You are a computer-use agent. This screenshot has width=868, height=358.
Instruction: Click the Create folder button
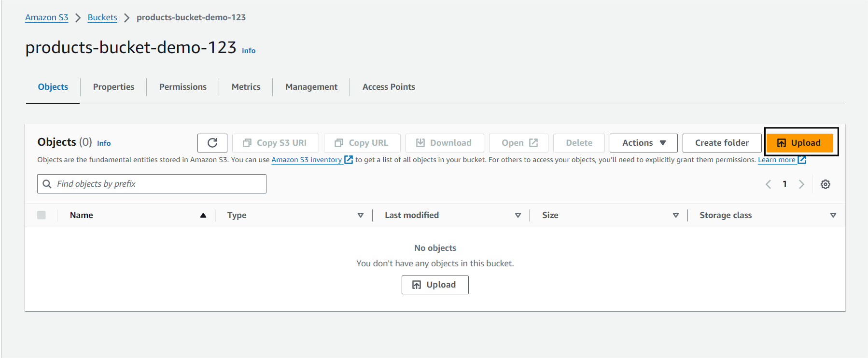722,143
